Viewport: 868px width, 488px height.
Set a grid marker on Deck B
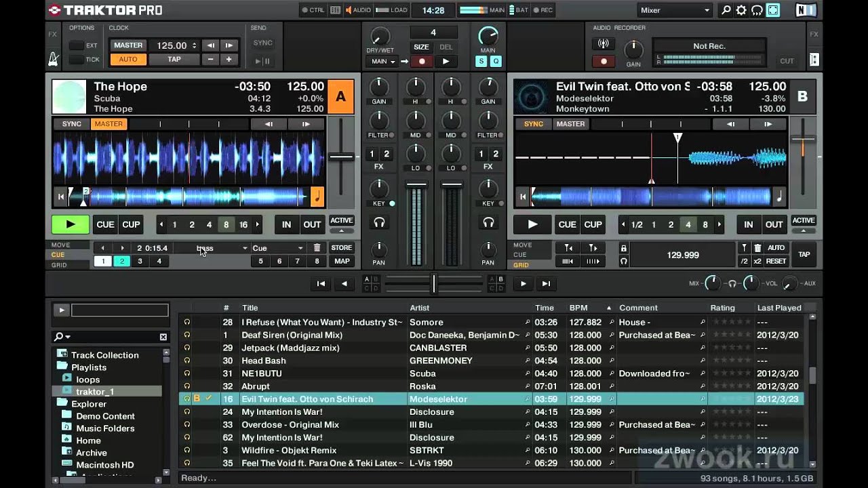(744, 248)
